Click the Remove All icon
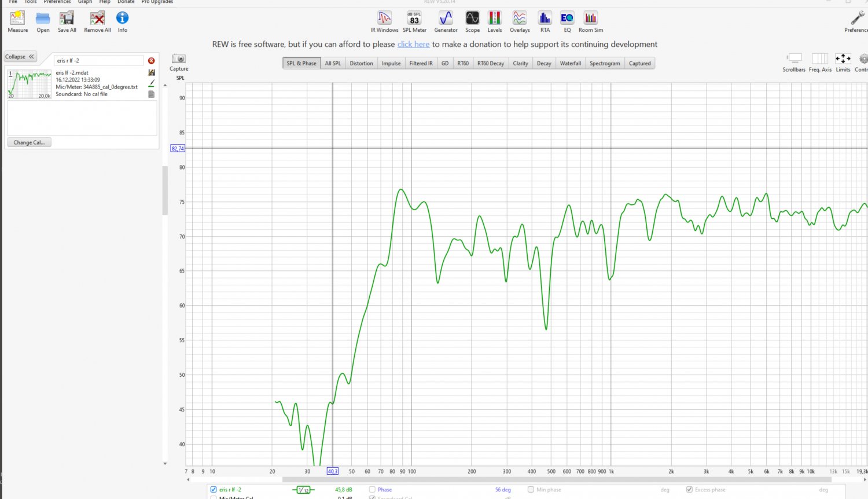This screenshot has width=868, height=499. [97, 22]
